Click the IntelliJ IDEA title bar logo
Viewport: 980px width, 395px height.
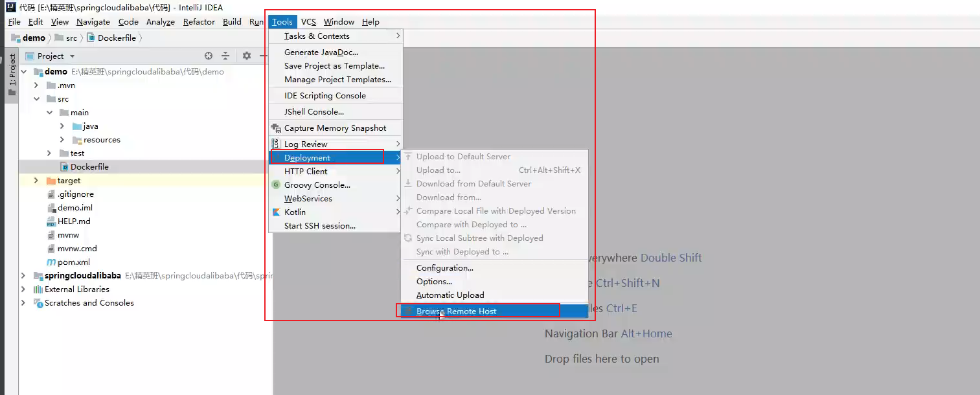click(x=10, y=7)
